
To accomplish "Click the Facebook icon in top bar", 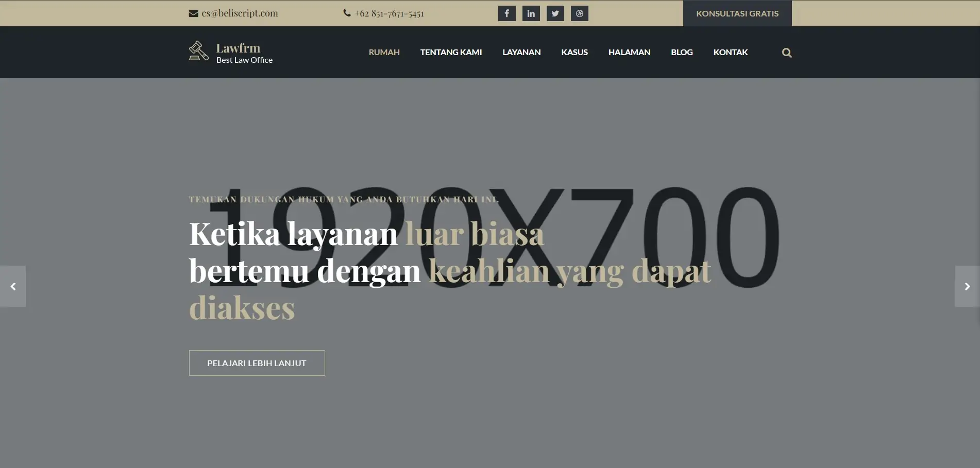I will [506, 13].
